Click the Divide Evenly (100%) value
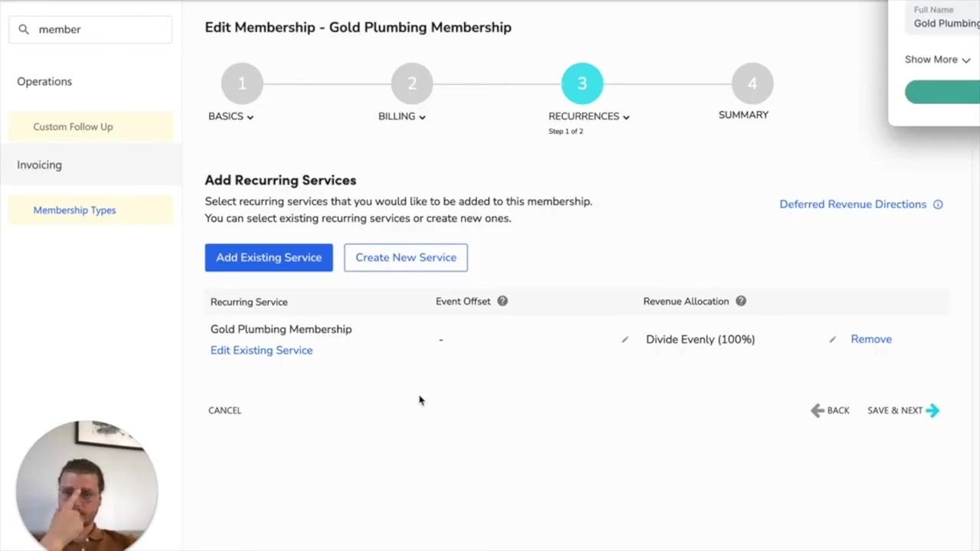The height and width of the screenshot is (551, 980). click(701, 339)
